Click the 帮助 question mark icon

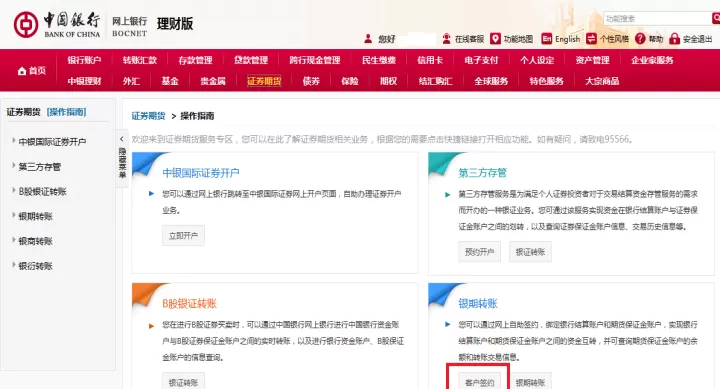[640, 39]
